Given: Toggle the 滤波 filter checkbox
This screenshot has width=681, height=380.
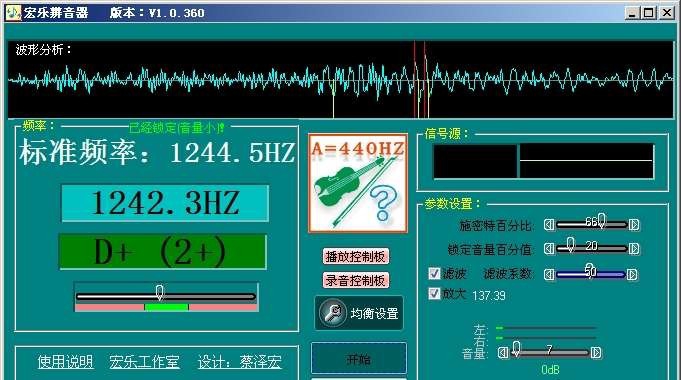Looking at the screenshot, I should 434,273.
